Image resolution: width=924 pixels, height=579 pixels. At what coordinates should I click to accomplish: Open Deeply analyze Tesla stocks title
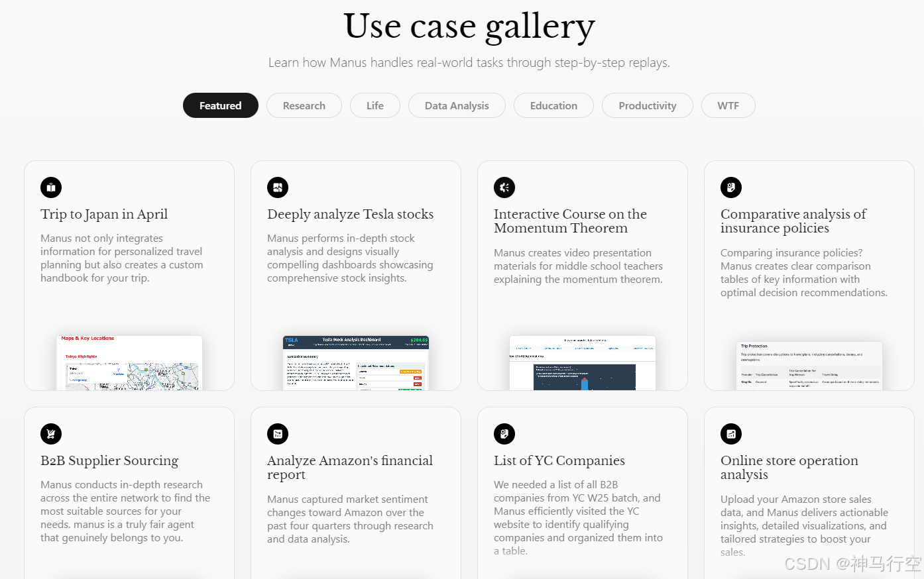(x=351, y=214)
